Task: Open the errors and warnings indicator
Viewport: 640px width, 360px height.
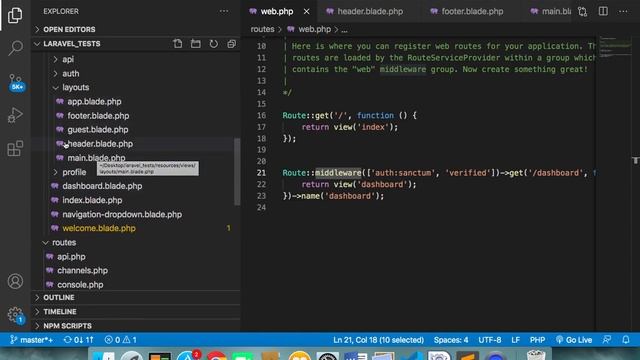Action: tap(120, 340)
